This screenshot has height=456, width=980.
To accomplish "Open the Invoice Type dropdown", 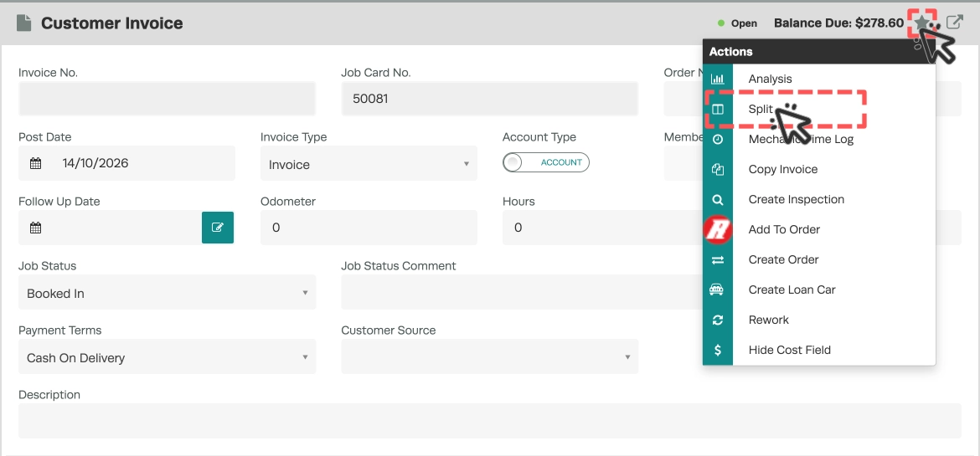I will point(369,164).
